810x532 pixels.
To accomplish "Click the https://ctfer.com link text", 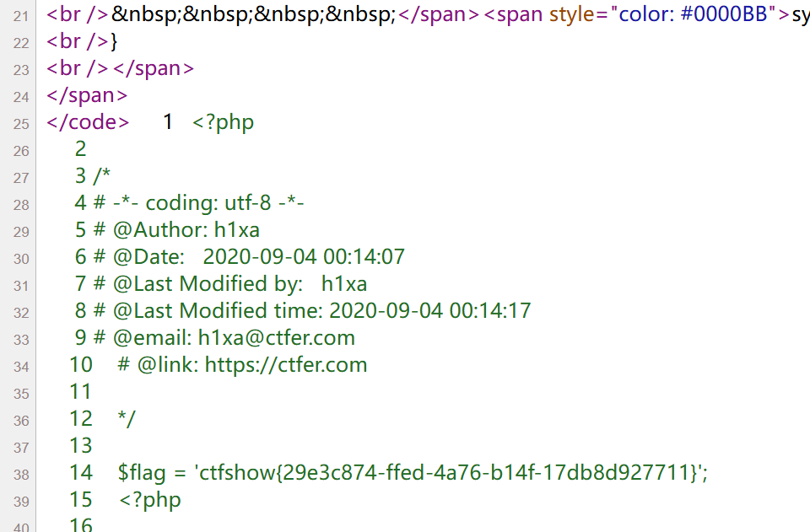I will point(286,365).
